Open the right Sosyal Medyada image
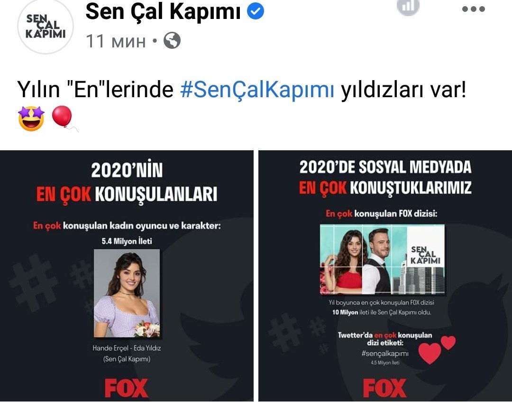 pos(385,276)
